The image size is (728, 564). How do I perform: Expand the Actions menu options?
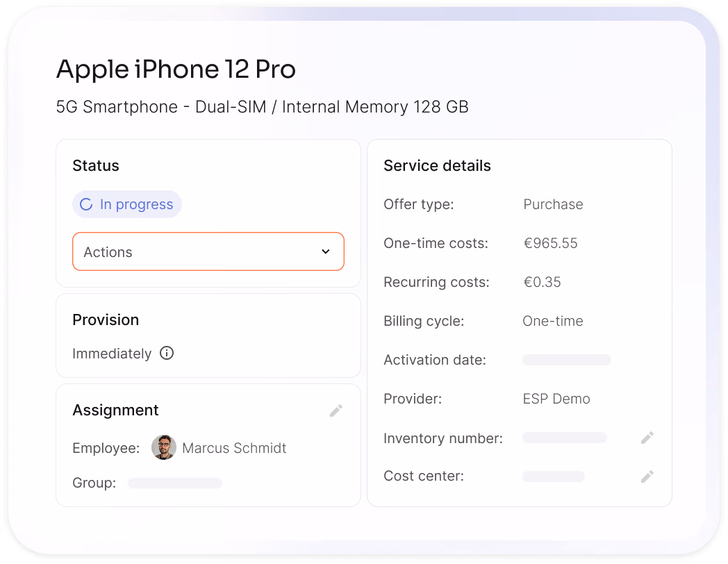(208, 251)
